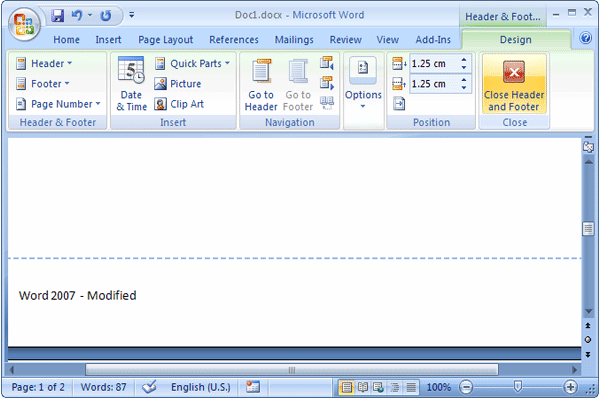This screenshot has height=400, width=600.
Task: Undo the last action
Action: point(77,16)
